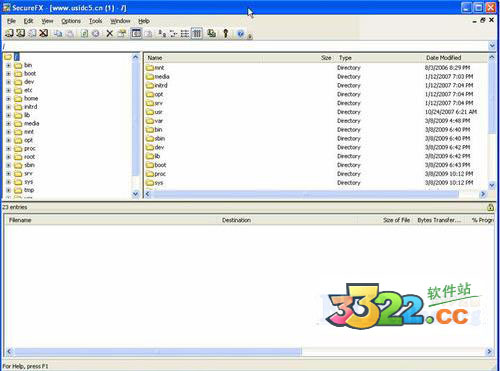The width and height of the screenshot is (500, 371).
Task: Click the New Folder toolbar icon
Action: [122, 33]
